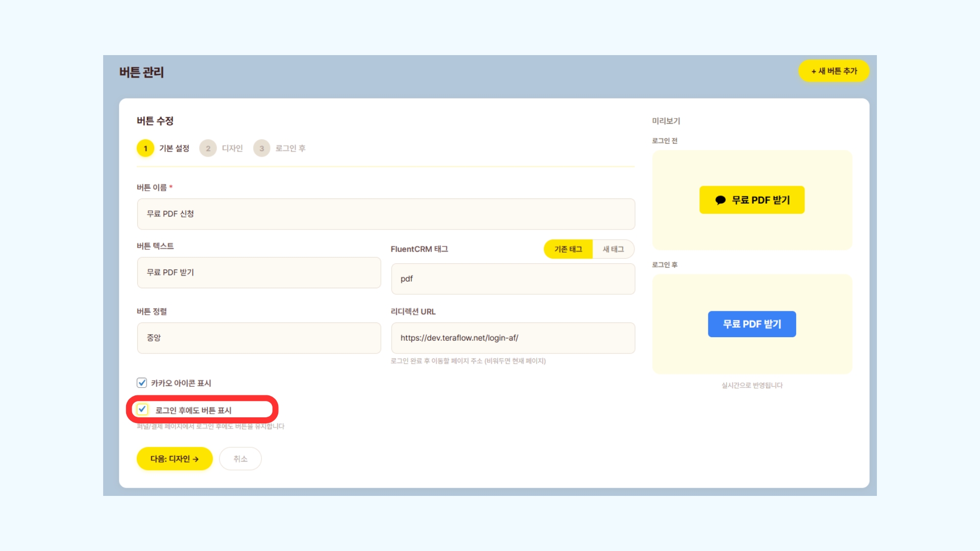Toggle 로그인 후에도 버튼 표시 checkbox

(x=142, y=410)
